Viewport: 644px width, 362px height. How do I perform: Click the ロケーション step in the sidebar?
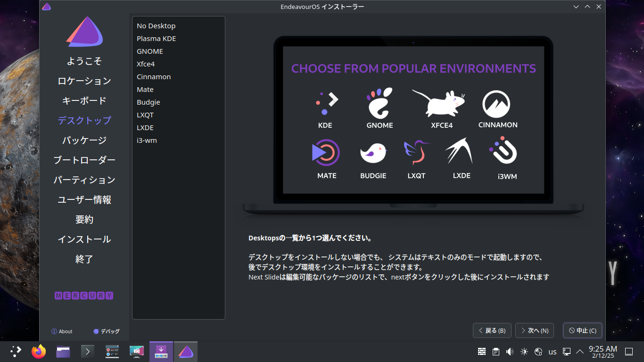[x=84, y=81]
